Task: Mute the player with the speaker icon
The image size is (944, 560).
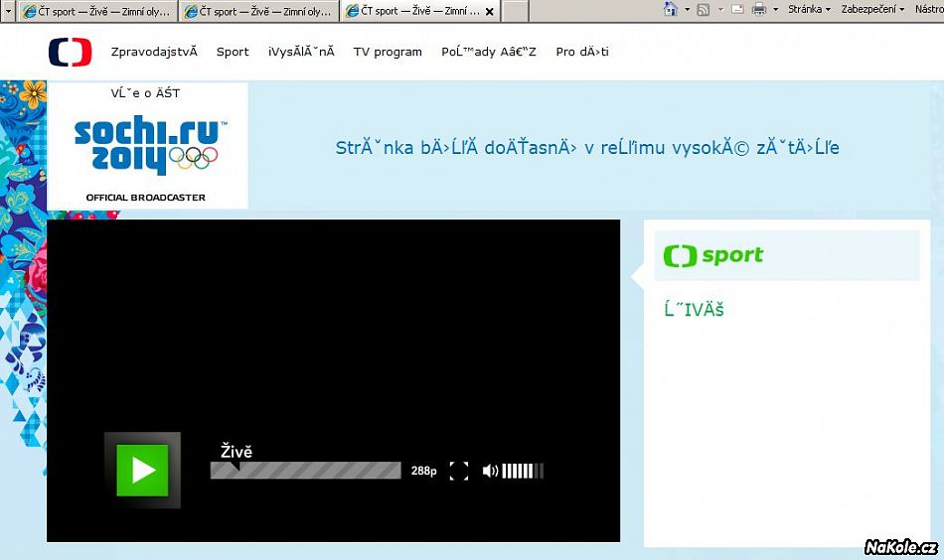Action: 490,471
